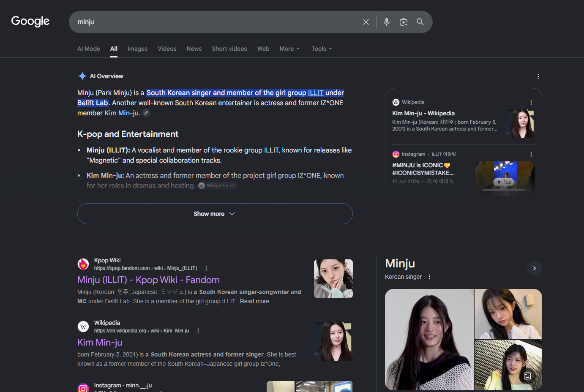Switch to AI Mode tab
This screenshot has height=392, width=584.
pyautogui.click(x=89, y=49)
